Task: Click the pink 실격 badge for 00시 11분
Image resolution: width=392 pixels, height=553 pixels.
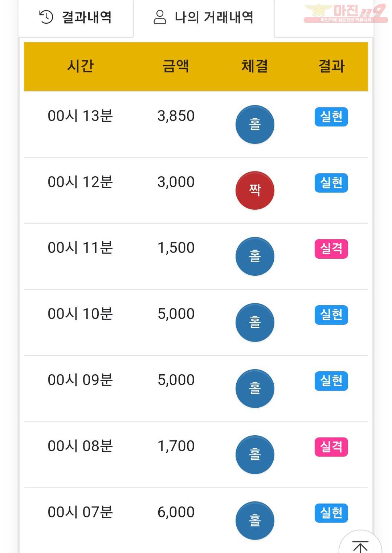Action: [331, 249]
